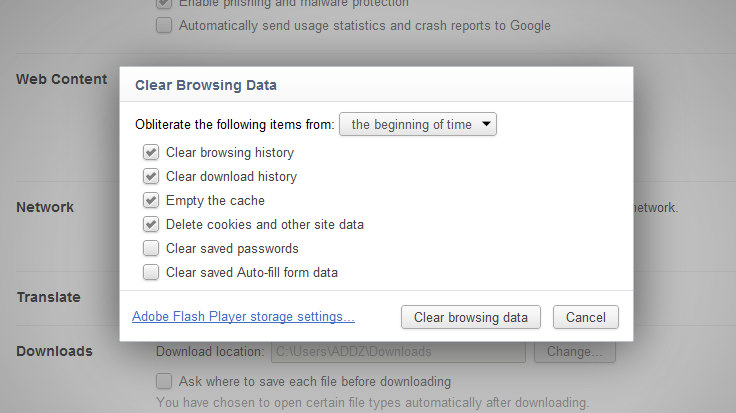
Task: Click the Downloads section heading
Action: point(54,351)
